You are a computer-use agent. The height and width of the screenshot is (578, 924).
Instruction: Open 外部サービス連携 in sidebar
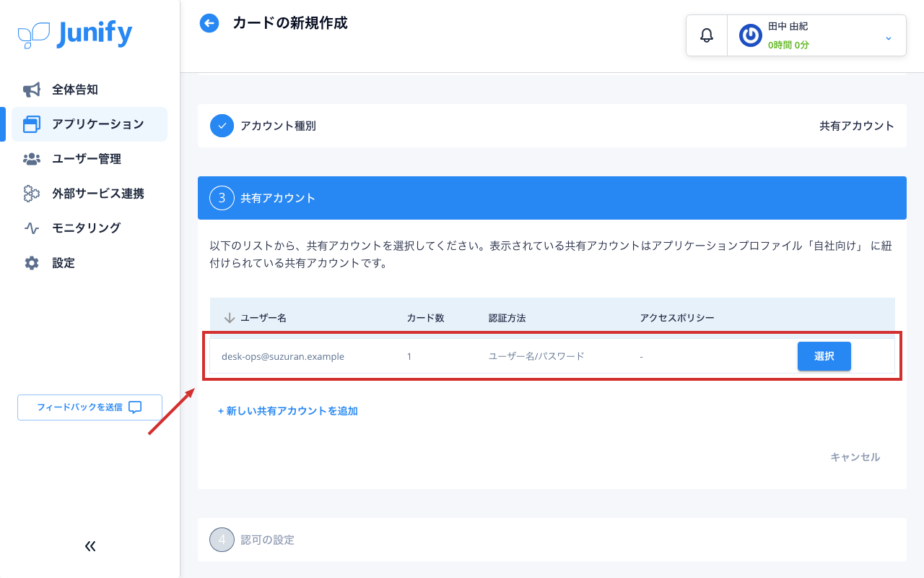(90, 194)
